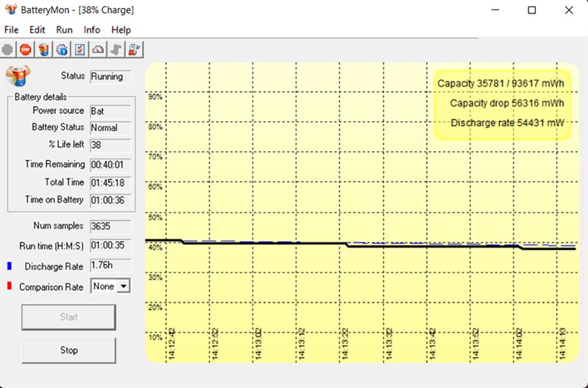Click the 'Battery details' group label
This screenshot has width=588, height=388.
click(x=40, y=97)
